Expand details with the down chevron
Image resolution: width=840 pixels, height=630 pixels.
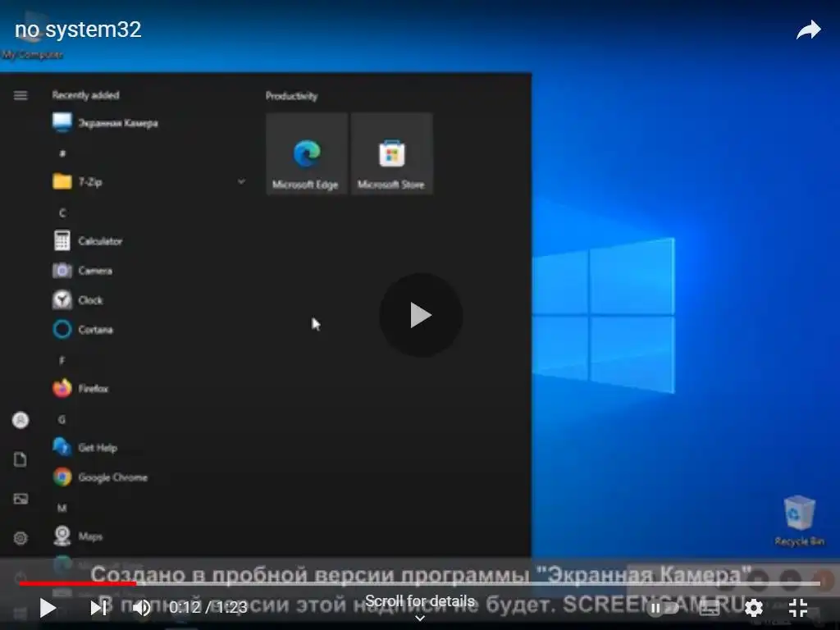420,618
